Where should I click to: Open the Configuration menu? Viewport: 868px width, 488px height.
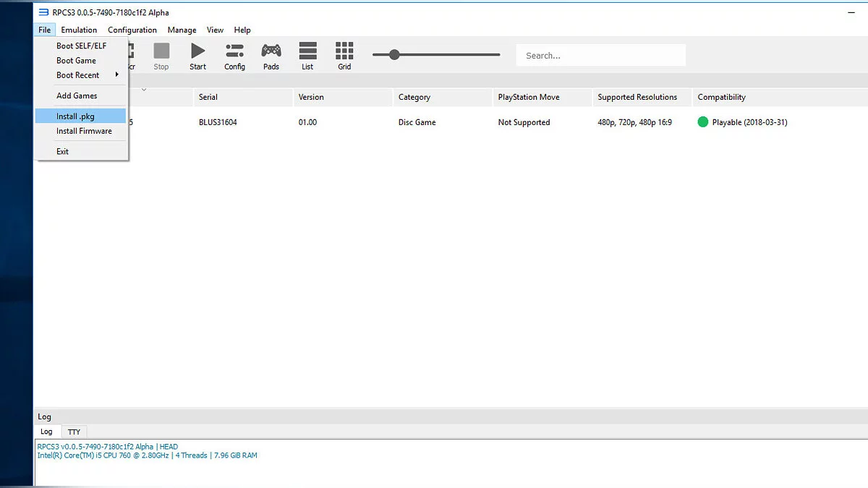click(132, 30)
